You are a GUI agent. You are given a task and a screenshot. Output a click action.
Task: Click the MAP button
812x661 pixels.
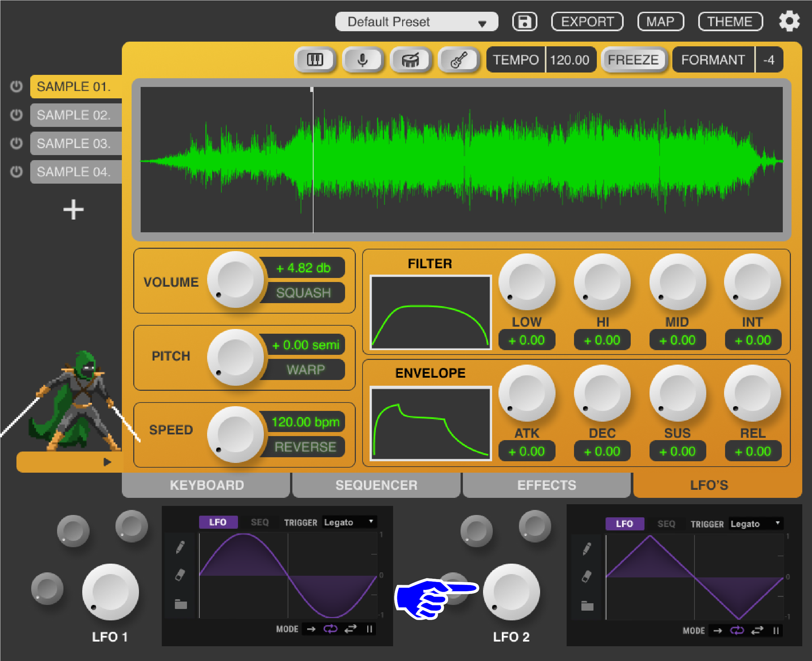coord(661,22)
